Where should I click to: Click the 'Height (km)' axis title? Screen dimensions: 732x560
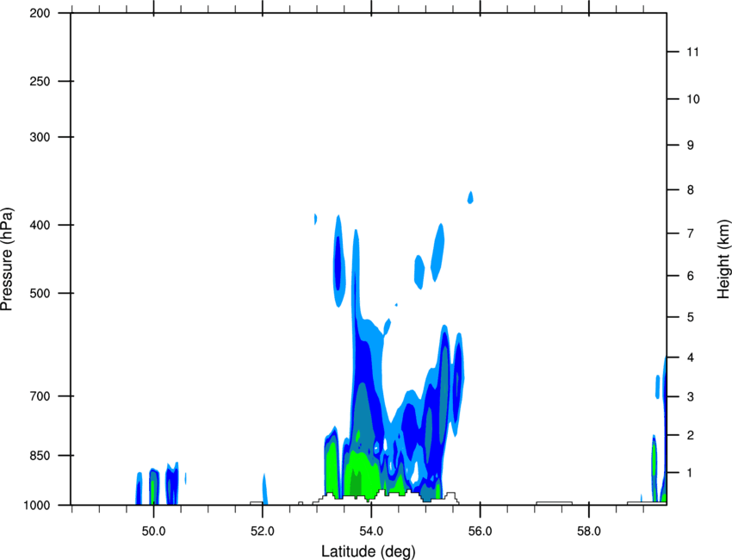[x=723, y=259]
